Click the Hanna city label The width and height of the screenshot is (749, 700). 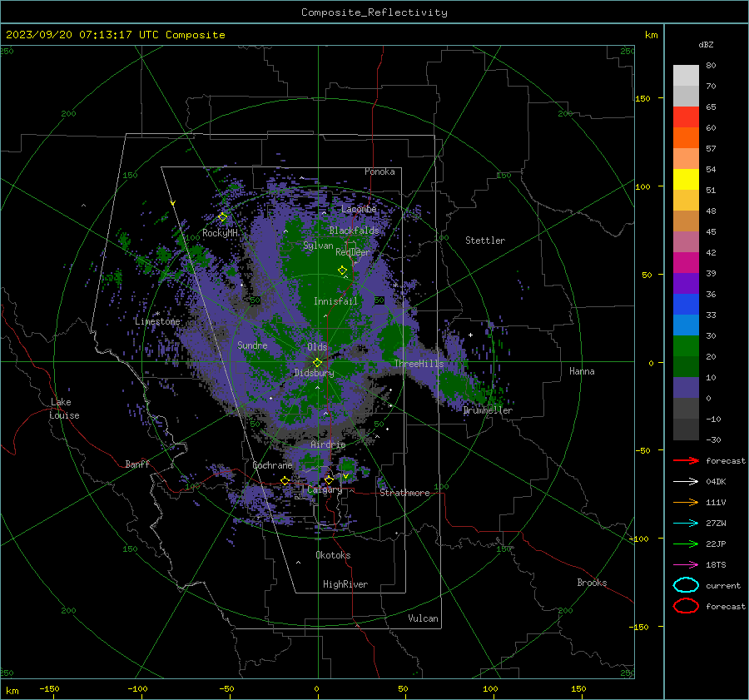[582, 371]
